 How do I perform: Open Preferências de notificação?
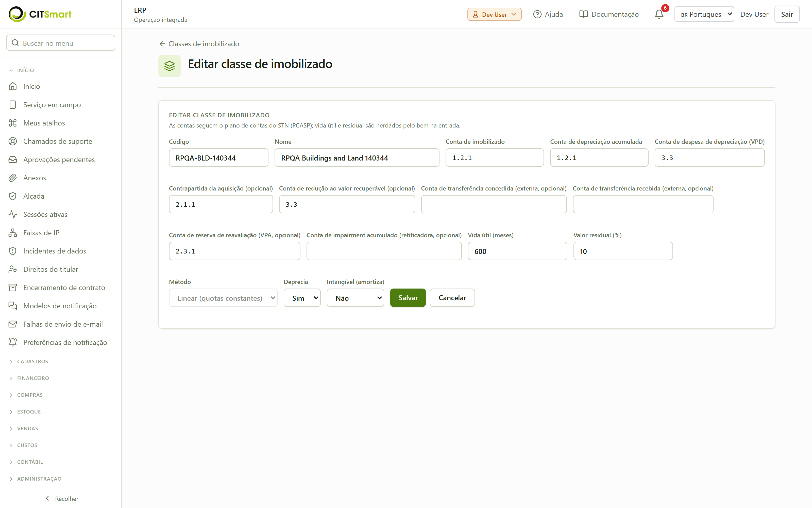click(60, 342)
